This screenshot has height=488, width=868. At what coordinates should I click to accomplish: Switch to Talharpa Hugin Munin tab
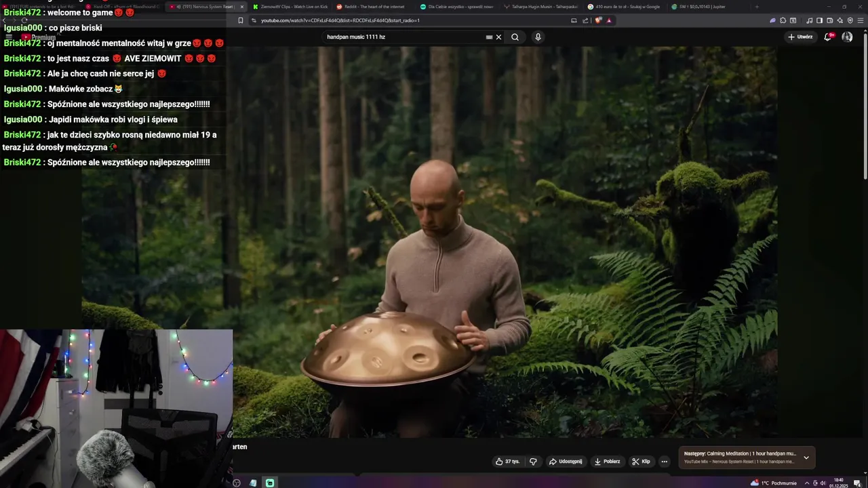[540, 7]
